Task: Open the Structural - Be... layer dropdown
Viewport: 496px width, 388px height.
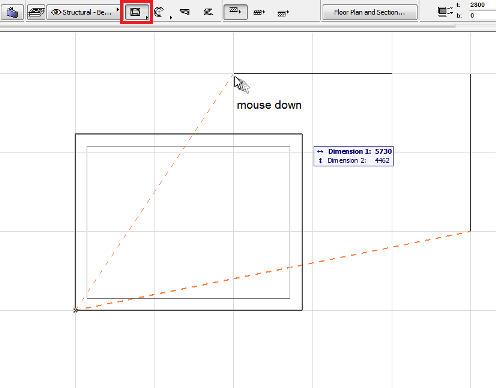Action: [x=83, y=12]
